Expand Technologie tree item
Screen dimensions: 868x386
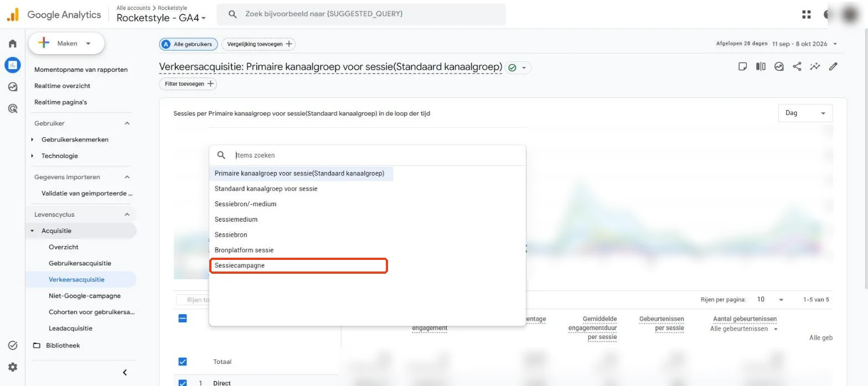pyautogui.click(x=33, y=156)
